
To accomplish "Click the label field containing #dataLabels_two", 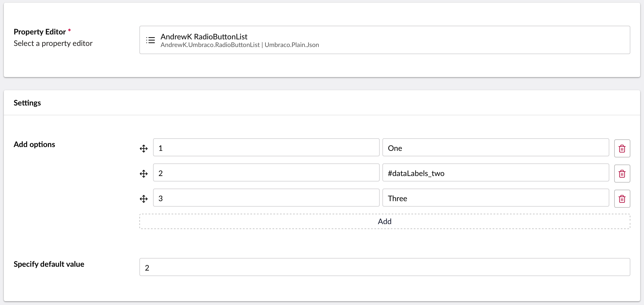I will click(495, 173).
